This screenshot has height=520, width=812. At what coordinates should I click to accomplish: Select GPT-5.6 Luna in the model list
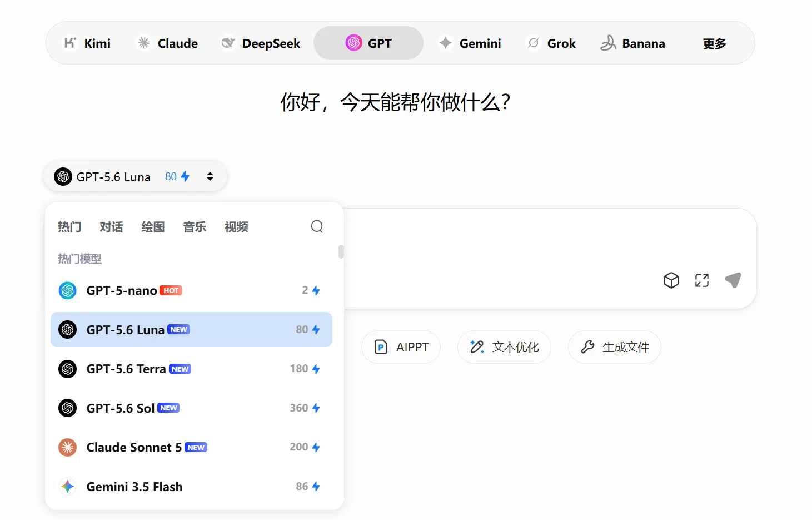(191, 330)
